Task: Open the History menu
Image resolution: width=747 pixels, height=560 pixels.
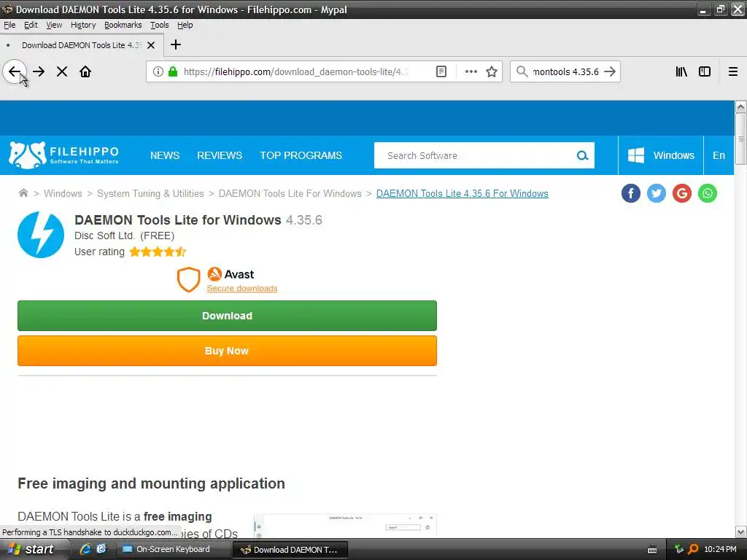Action: [83, 25]
